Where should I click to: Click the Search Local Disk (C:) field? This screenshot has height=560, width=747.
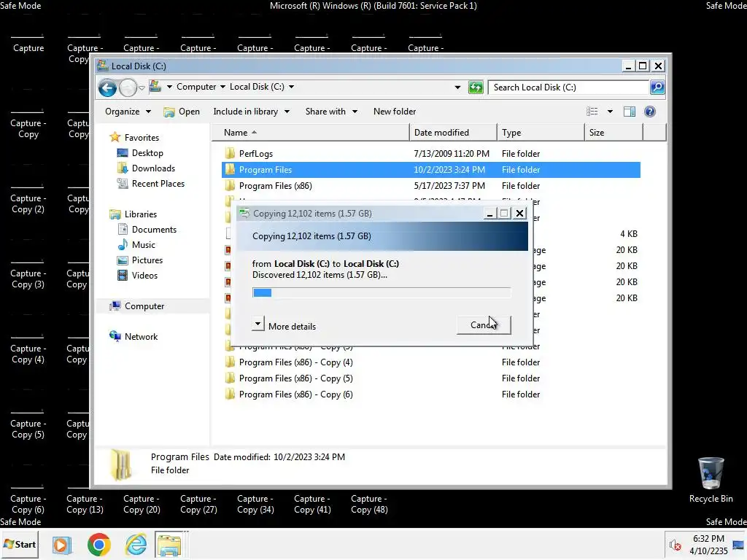pyautogui.click(x=569, y=87)
